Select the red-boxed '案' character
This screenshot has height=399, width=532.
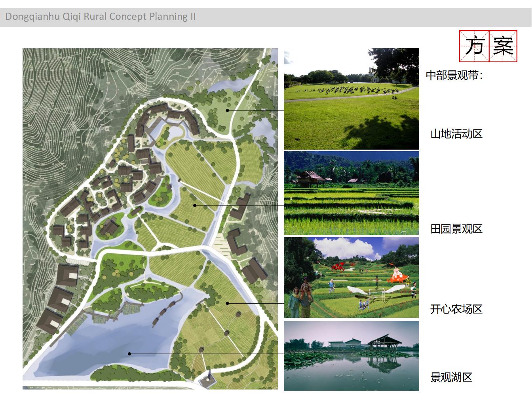pyautogui.click(x=503, y=46)
